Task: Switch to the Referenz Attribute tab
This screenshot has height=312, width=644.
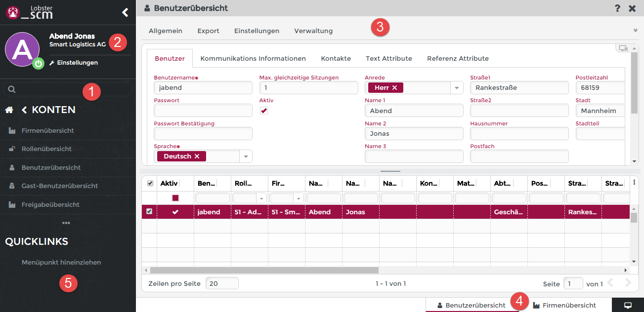Action: [x=458, y=58]
